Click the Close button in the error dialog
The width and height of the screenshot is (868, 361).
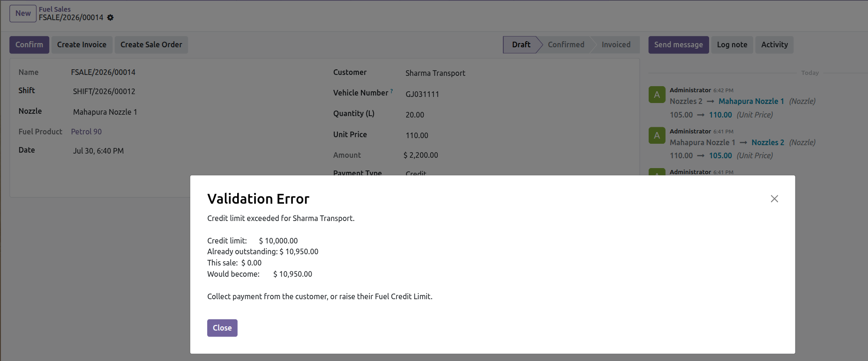[222, 328]
